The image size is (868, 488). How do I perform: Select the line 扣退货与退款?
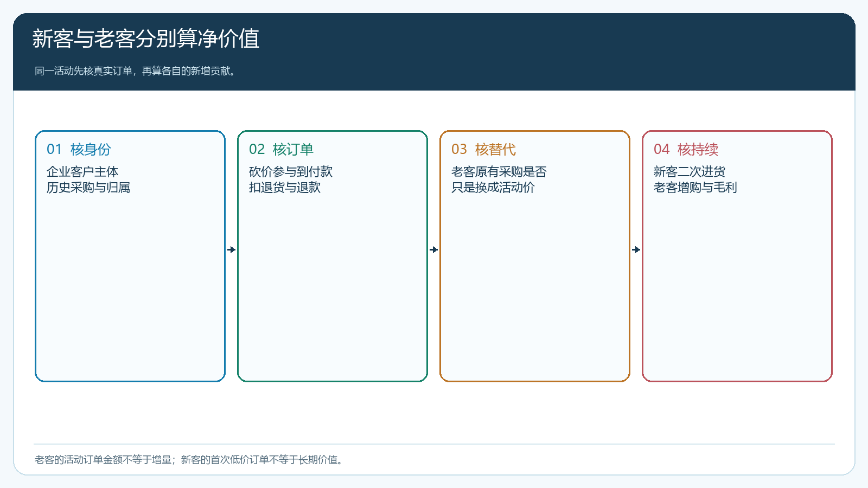point(285,188)
